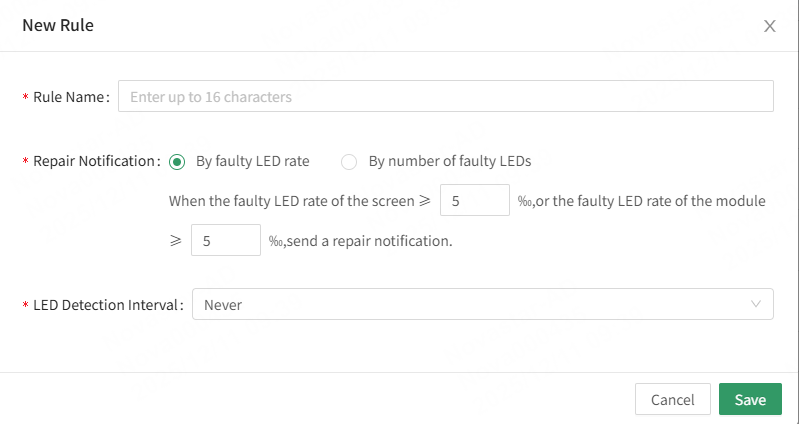Click the New Rule dialog title
Image resolution: width=799 pixels, height=424 pixels.
58,26
